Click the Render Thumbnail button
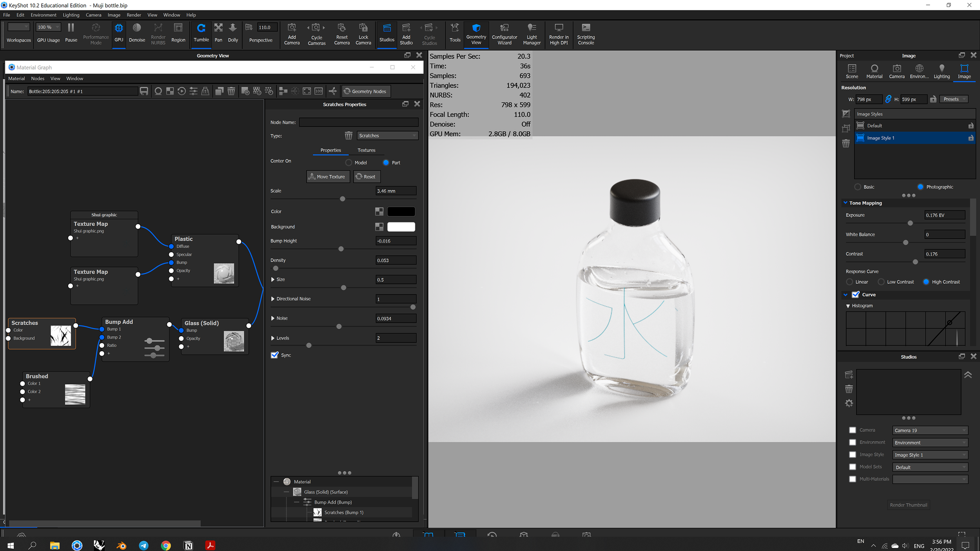The height and width of the screenshot is (551, 980). (x=908, y=505)
